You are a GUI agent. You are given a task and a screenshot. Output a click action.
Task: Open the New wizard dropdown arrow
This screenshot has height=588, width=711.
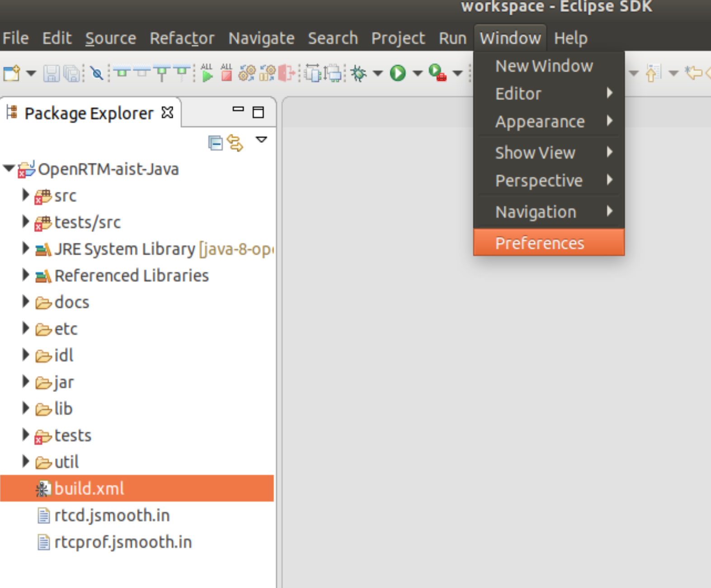pos(31,73)
